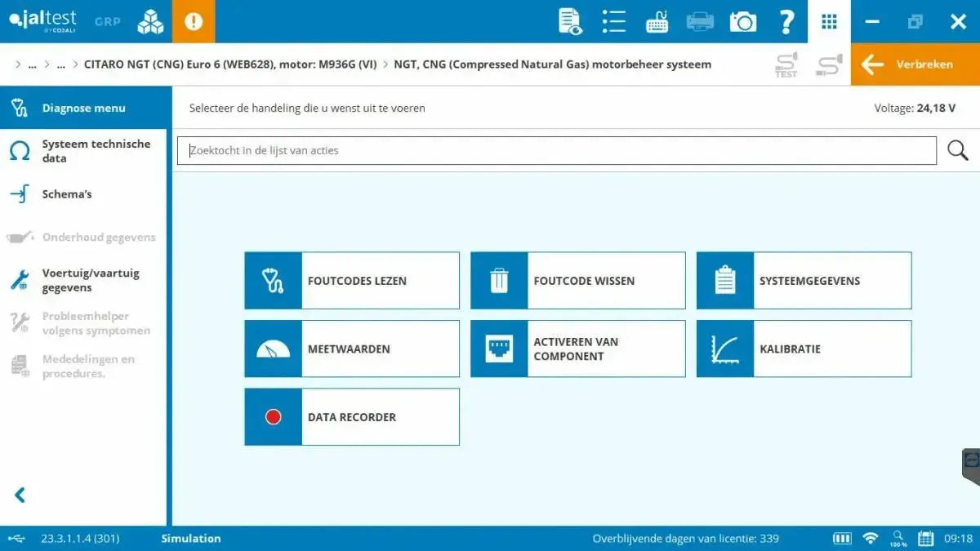This screenshot has width=980, height=551.
Task: Click the Wi-Fi icon in status bar
Action: [x=871, y=539]
